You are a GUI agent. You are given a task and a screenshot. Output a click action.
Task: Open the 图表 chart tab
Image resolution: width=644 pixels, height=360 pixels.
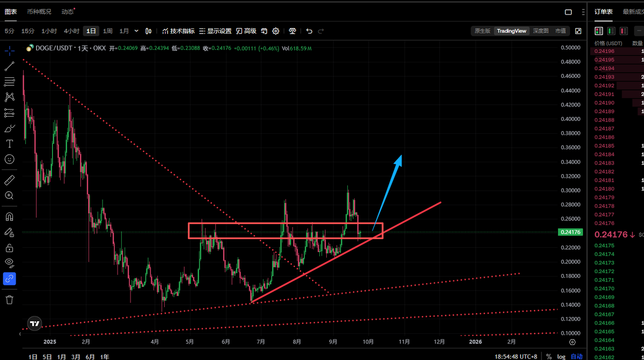point(11,11)
